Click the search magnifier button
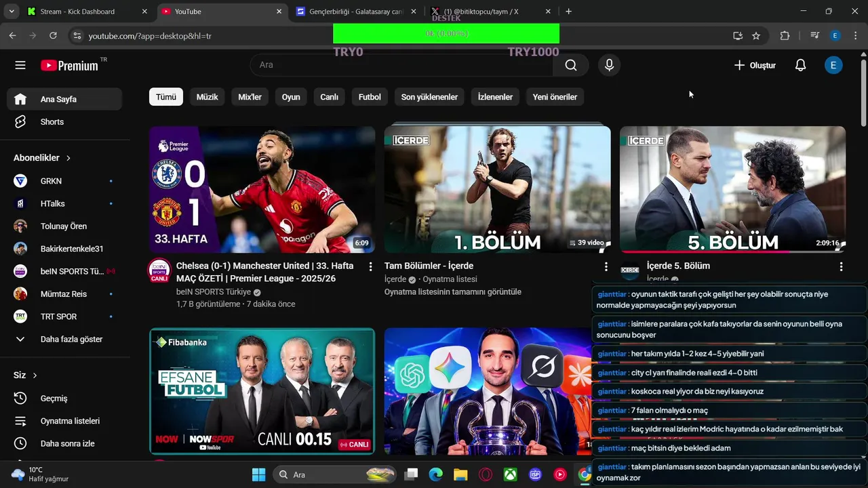 click(x=571, y=65)
